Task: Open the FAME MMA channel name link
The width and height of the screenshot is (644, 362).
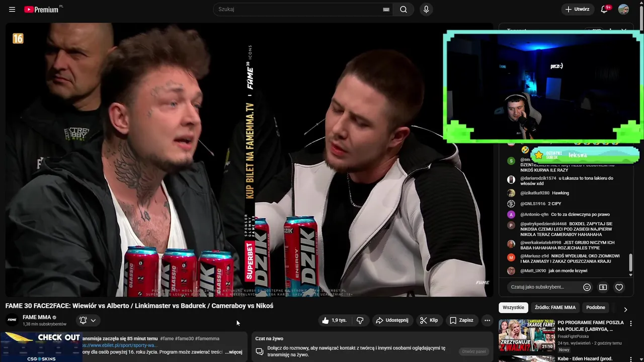Action: pos(37,317)
